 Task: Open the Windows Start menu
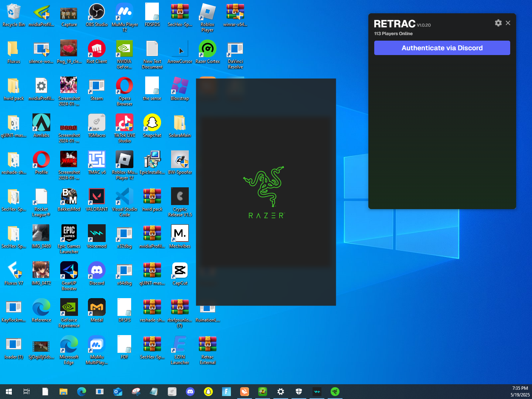pyautogui.click(x=9, y=392)
